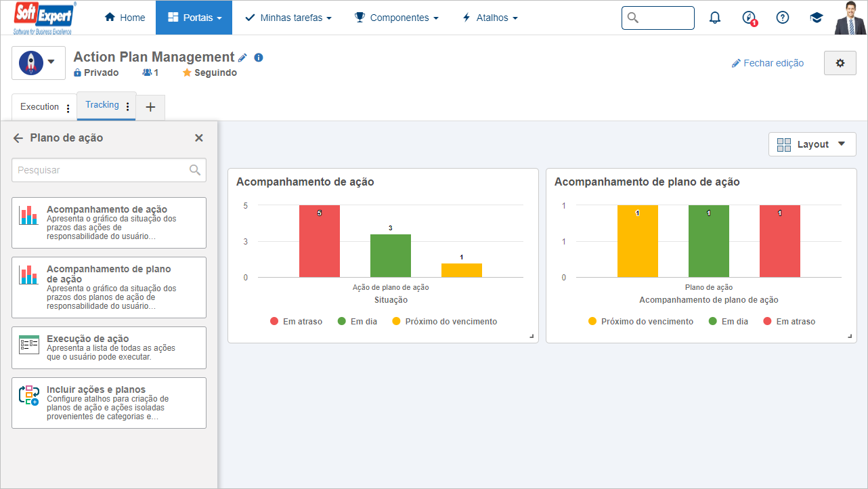Open the Home page
Screen dimensions: 868x489
[x=125, y=18]
